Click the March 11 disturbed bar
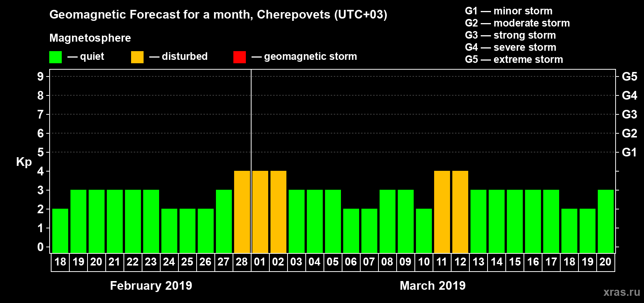 click(442, 212)
